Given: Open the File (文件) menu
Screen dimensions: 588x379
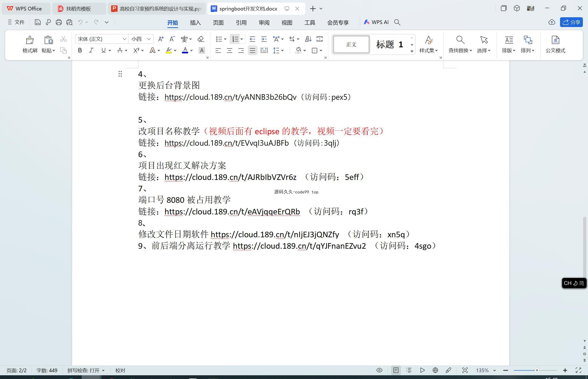Looking at the screenshot, I should [x=16, y=22].
